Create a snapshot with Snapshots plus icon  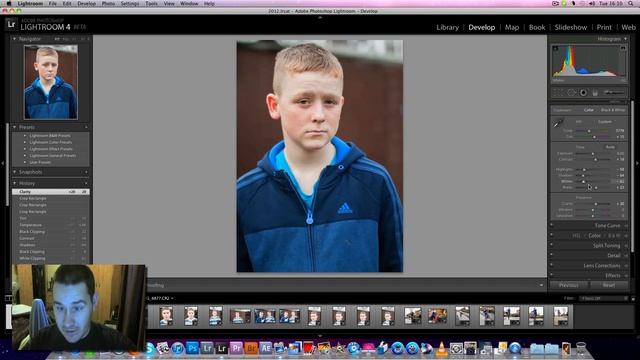(x=86, y=172)
